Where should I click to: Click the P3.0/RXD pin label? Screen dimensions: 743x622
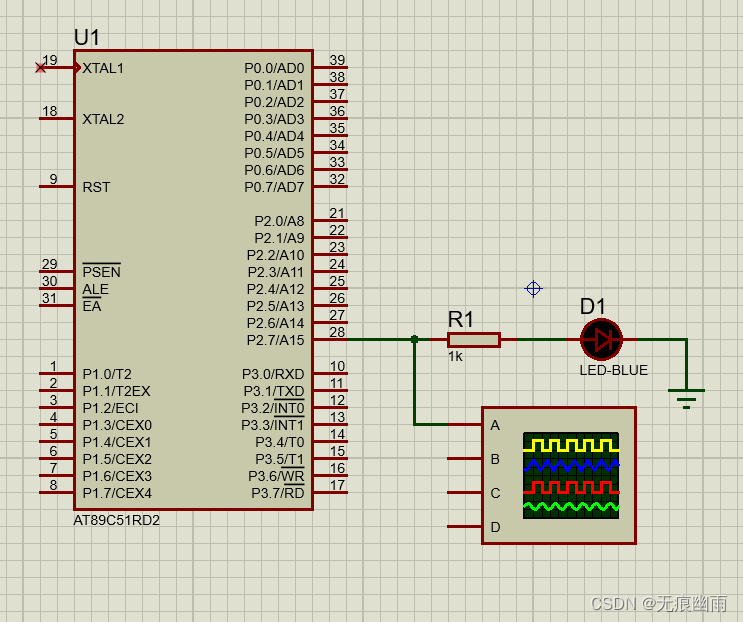coord(273,374)
